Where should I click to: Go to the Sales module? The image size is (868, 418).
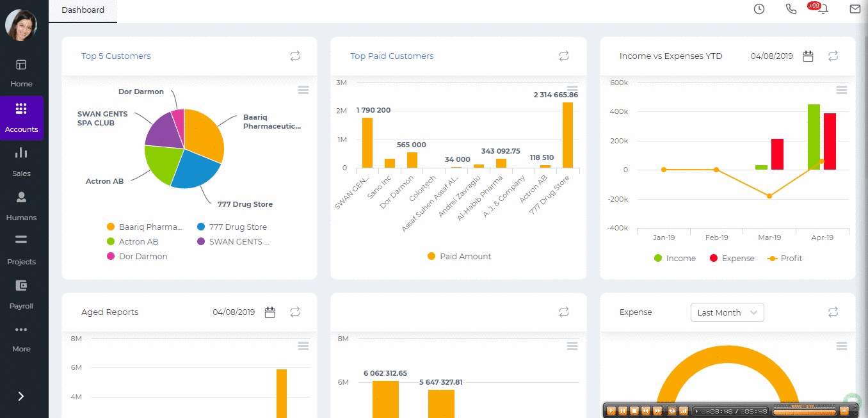(21, 162)
